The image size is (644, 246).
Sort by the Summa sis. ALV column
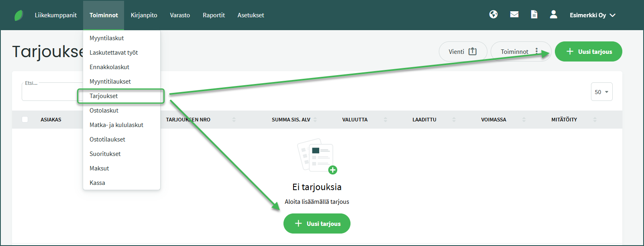click(291, 119)
